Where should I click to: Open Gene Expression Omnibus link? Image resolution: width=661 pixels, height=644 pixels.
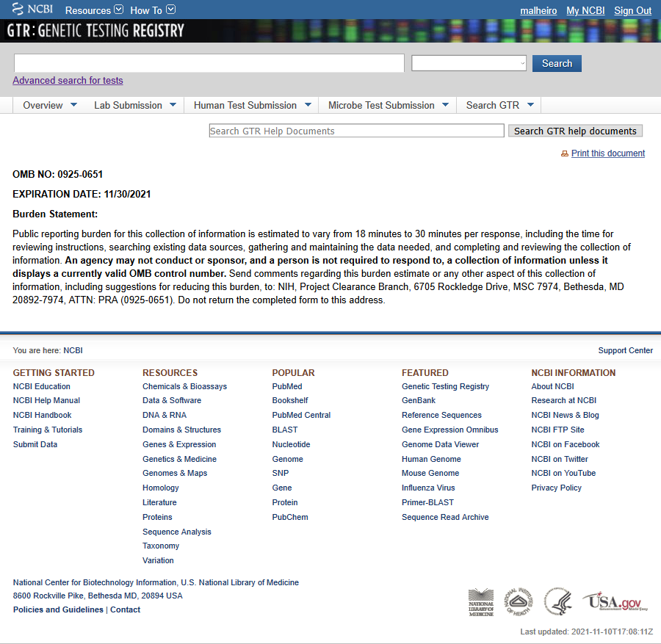[449, 430]
